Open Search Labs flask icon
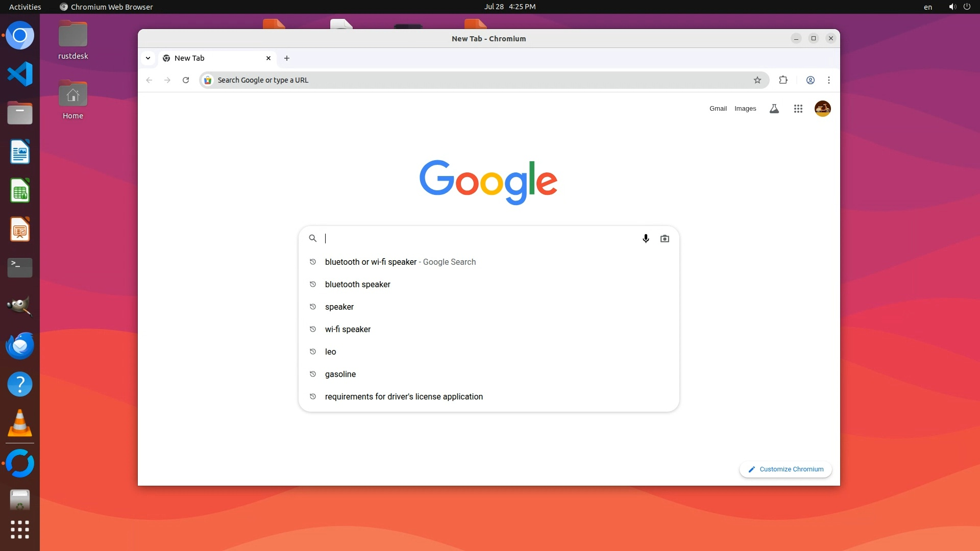980x551 pixels. (x=774, y=109)
